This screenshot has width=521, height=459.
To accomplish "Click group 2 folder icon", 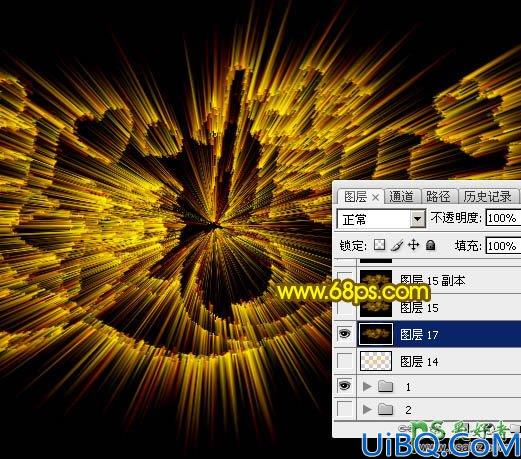I will 386,409.
